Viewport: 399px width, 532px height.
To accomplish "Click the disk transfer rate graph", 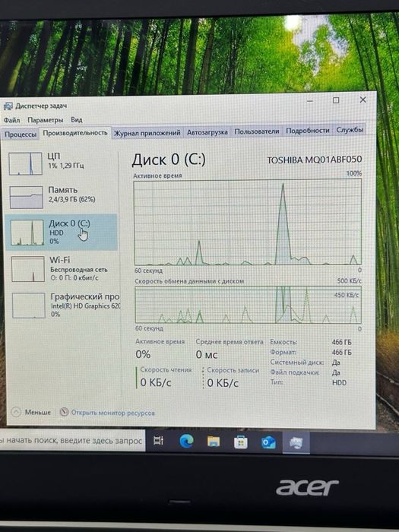I will coord(248,305).
